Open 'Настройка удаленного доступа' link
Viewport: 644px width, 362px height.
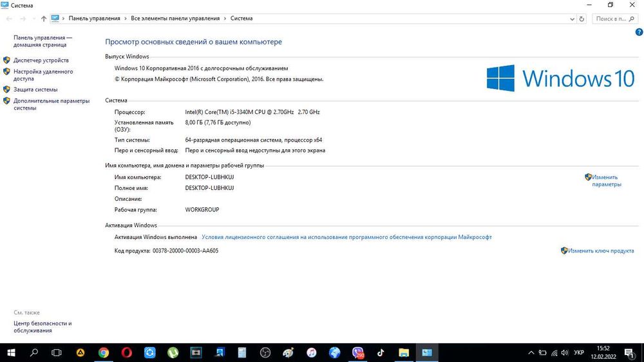coord(43,75)
